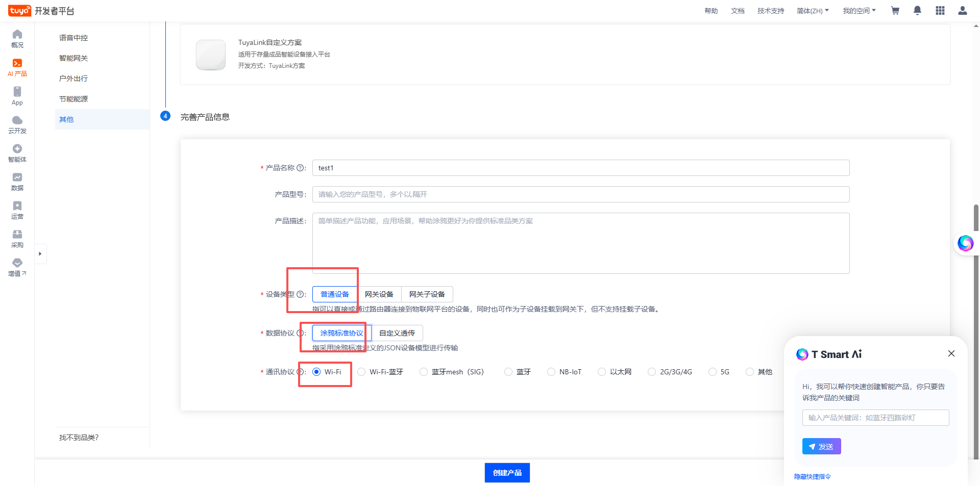The height and width of the screenshot is (486, 980).
Task: Choose 自定义透传 data protocol
Action: 397,333
